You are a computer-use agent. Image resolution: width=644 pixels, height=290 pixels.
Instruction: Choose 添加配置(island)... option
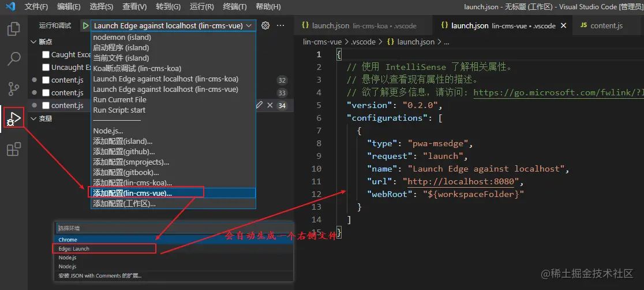coord(173,141)
